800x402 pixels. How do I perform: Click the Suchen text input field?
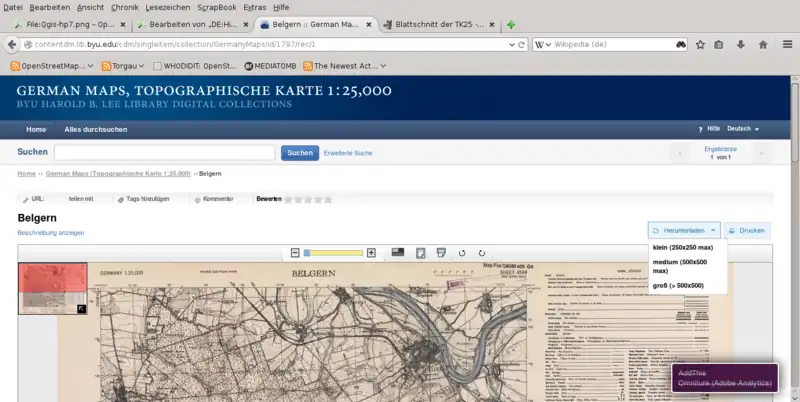(164, 153)
